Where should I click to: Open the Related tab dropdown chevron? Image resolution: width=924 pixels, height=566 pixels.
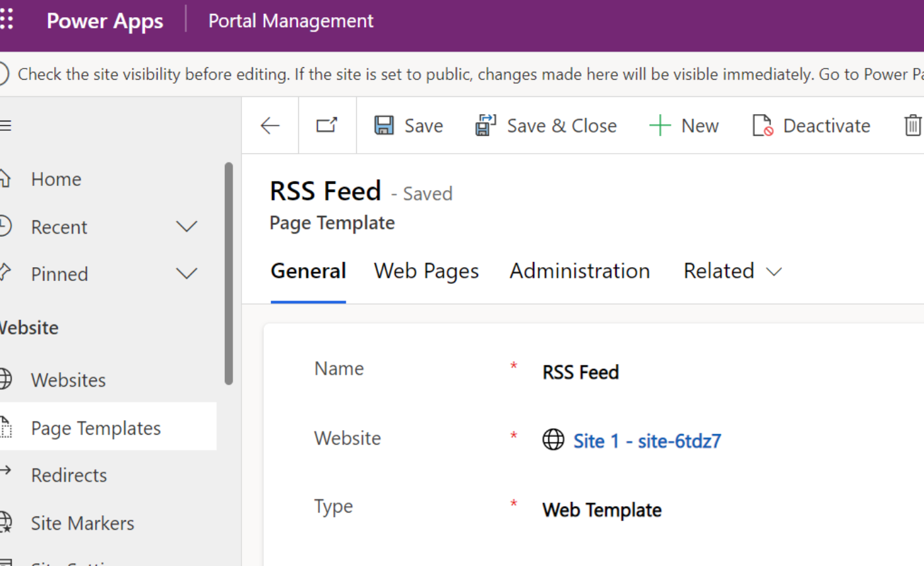click(x=774, y=272)
